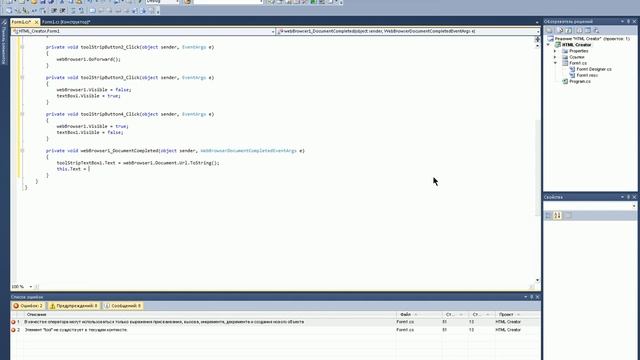Collapse toolStripButton3_Click method outline
The height and width of the screenshot is (360, 640).
coord(22,78)
